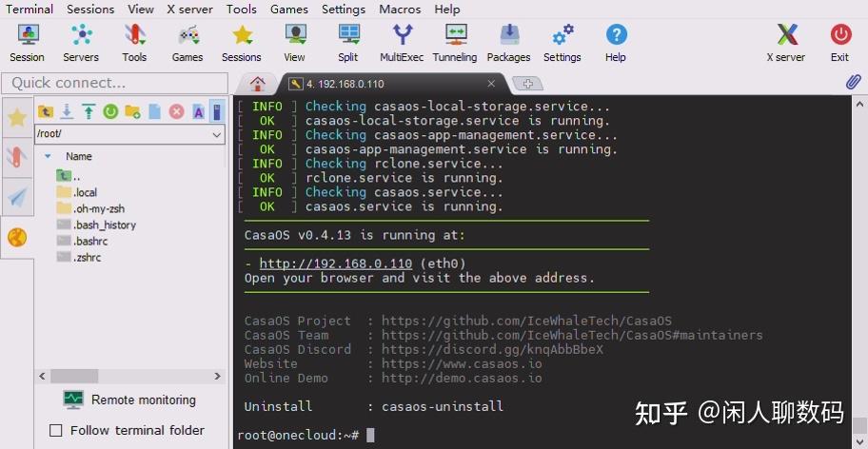The width and height of the screenshot is (868, 449).
Task: Click the https://www.casaos.io URL
Action: tap(462, 363)
